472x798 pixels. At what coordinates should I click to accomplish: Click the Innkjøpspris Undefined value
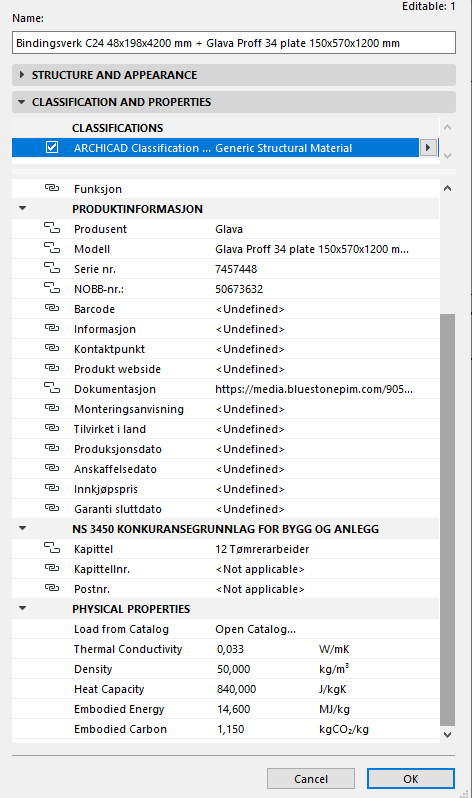[x=250, y=489]
